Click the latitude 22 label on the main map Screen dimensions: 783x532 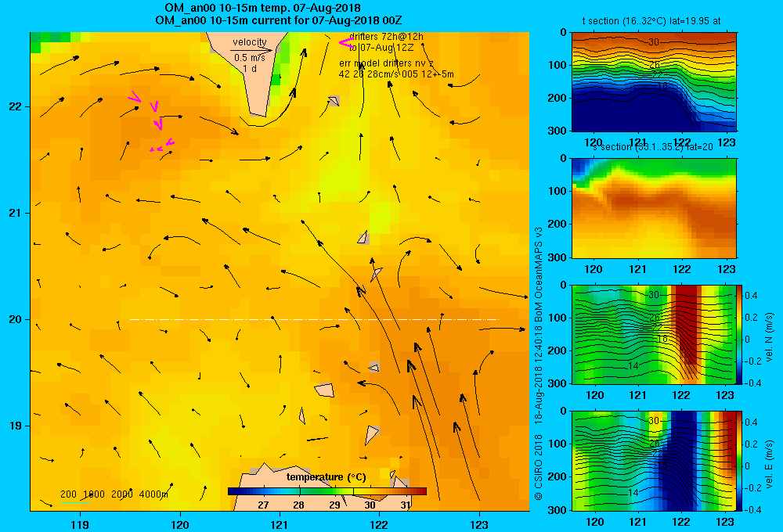(x=15, y=107)
